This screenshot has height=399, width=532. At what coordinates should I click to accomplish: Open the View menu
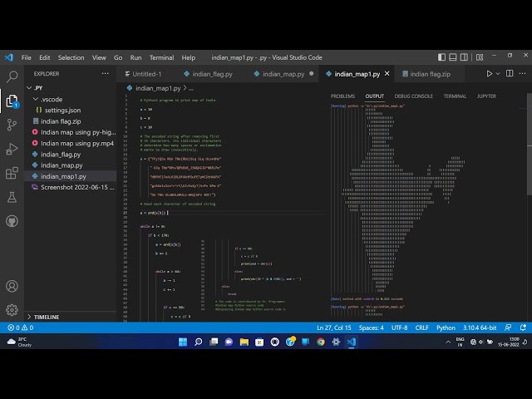[x=99, y=57]
